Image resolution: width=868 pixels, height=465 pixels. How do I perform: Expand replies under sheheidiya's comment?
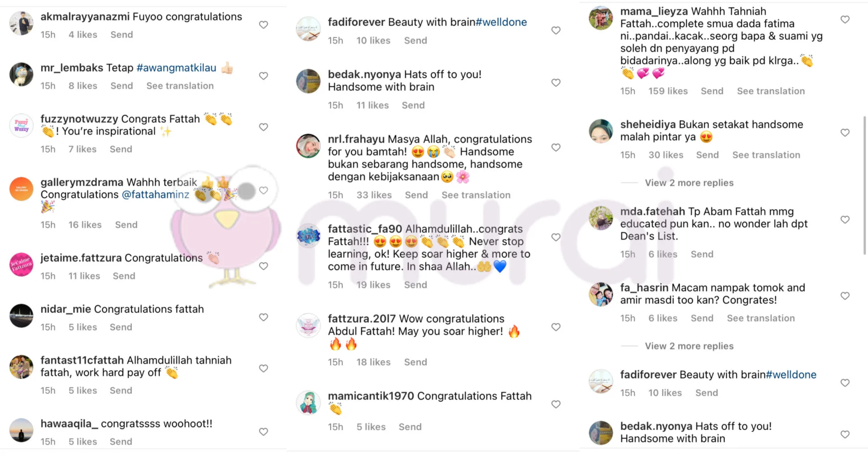tap(689, 183)
